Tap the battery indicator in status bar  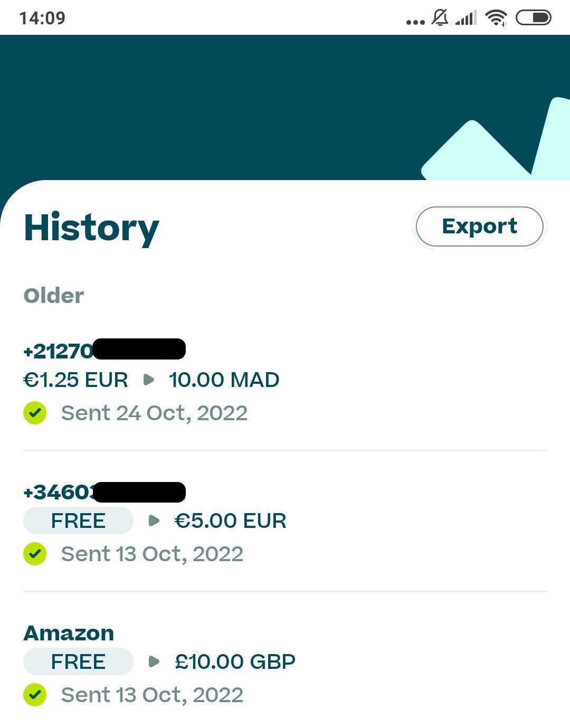tap(533, 18)
